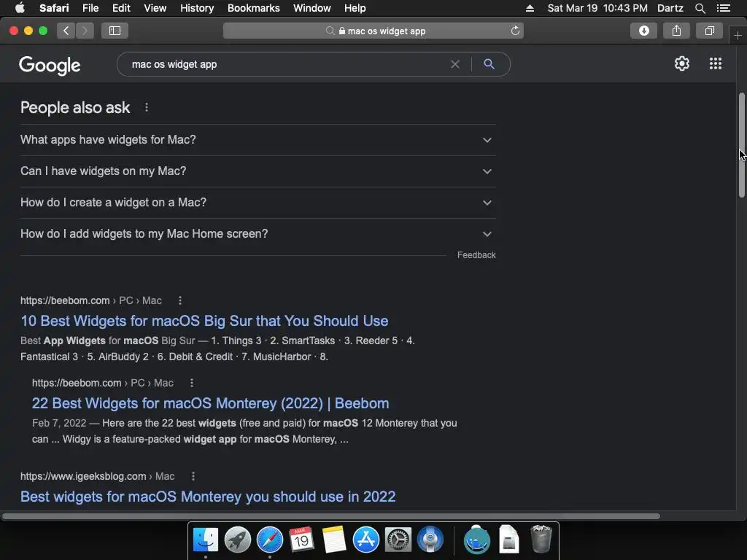
Task: Open options for the first beebom.com result
Action: click(x=180, y=300)
